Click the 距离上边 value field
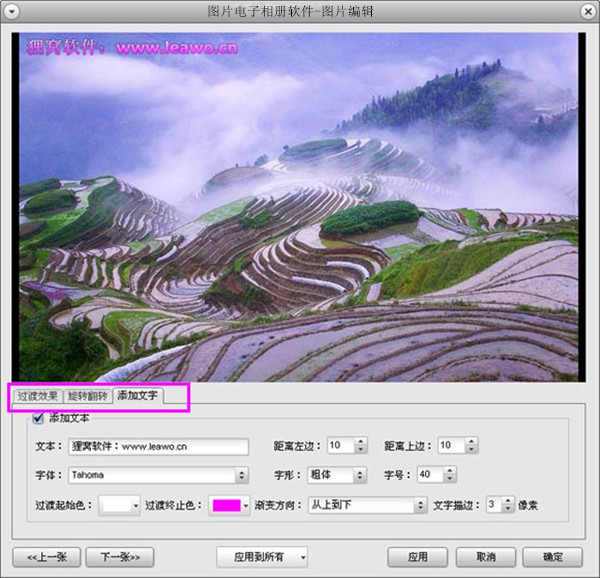This screenshot has width=600, height=578. [452, 445]
